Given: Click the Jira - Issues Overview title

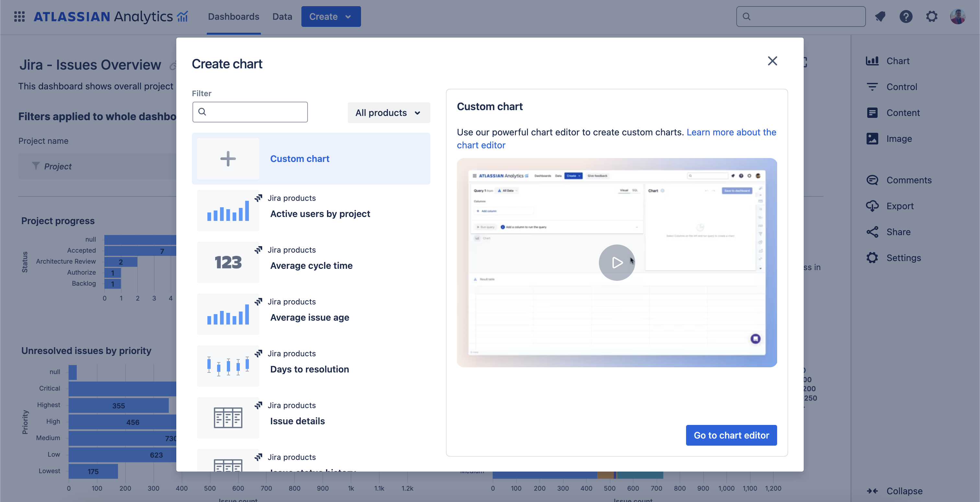Looking at the screenshot, I should pyautogui.click(x=90, y=65).
